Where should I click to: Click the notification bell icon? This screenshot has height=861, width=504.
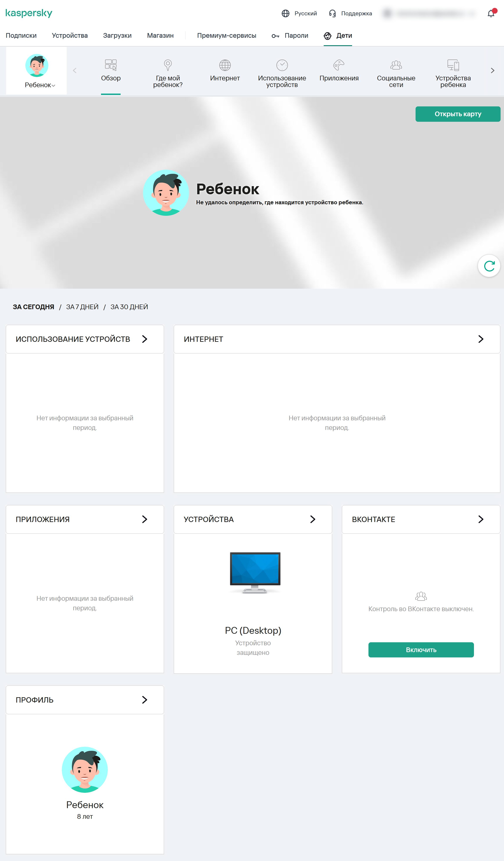(491, 14)
